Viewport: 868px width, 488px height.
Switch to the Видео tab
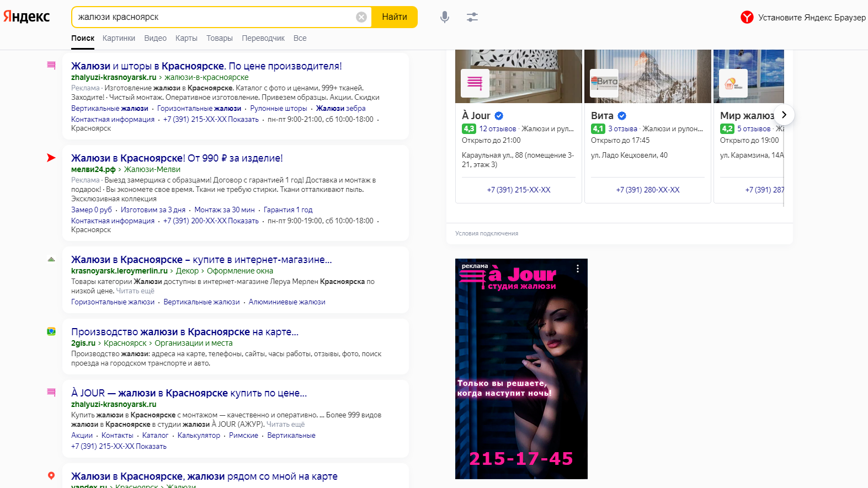coord(155,38)
